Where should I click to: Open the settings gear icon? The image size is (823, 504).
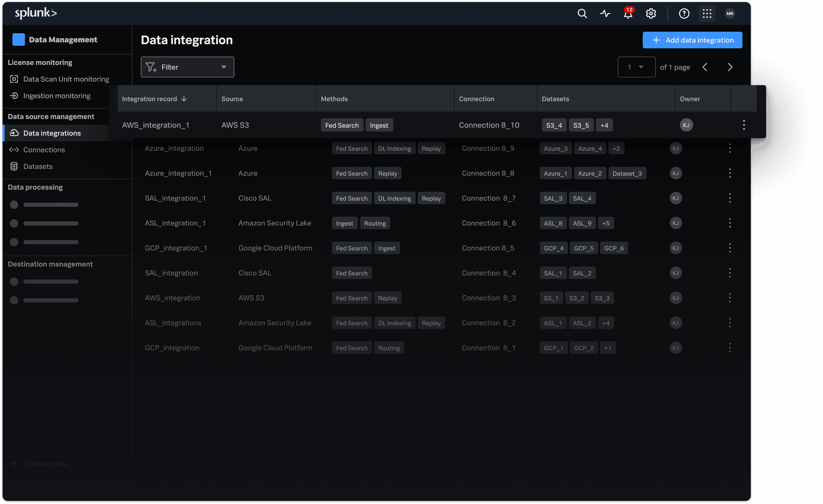[651, 14]
